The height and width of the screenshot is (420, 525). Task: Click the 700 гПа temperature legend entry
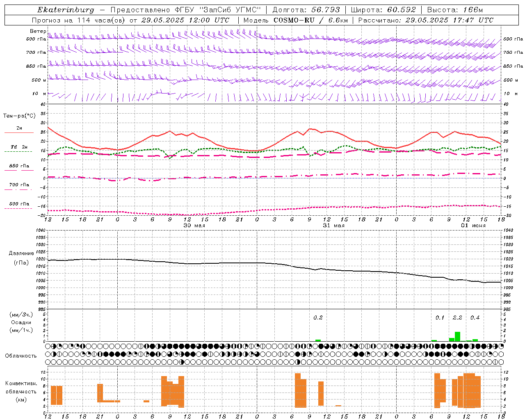(19, 185)
